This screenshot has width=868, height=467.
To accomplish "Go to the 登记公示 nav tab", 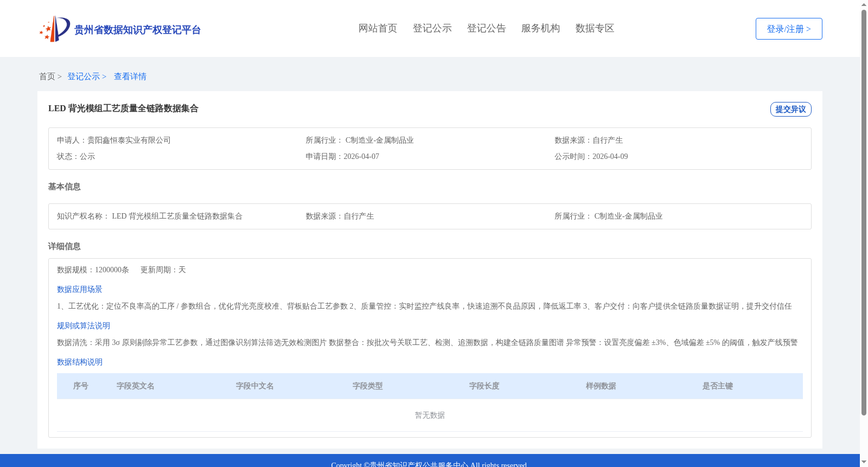I will [x=432, y=28].
